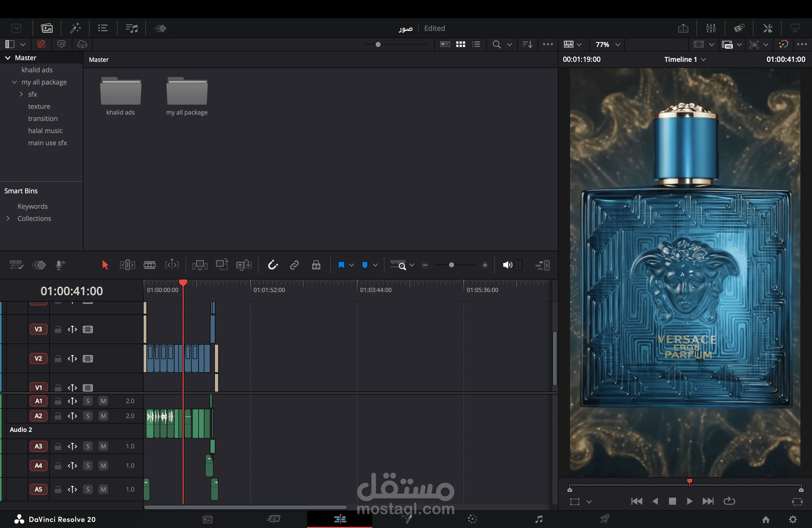This screenshot has height=528, width=812.
Task: Open the Timeline 1 name dropdown
Action: 703,59
